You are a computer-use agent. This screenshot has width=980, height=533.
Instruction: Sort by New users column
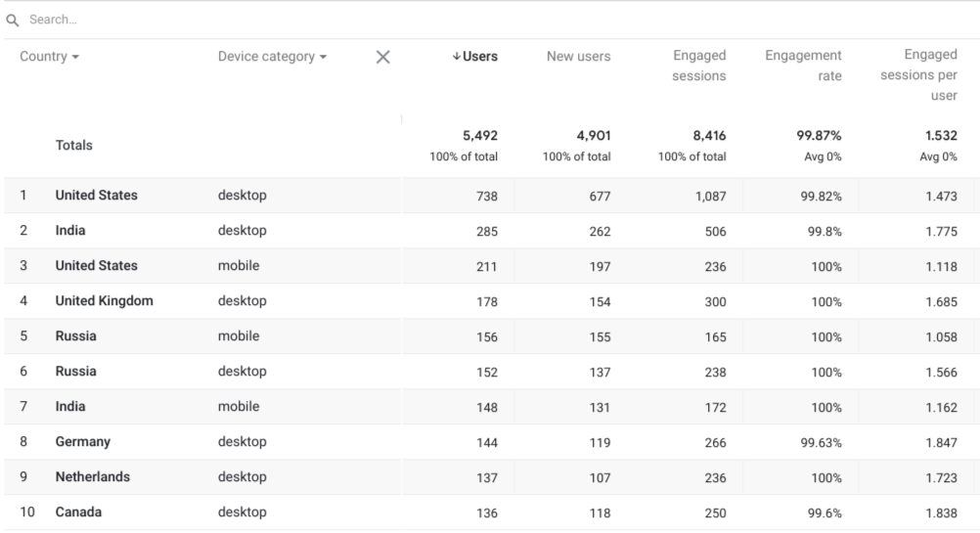click(578, 57)
